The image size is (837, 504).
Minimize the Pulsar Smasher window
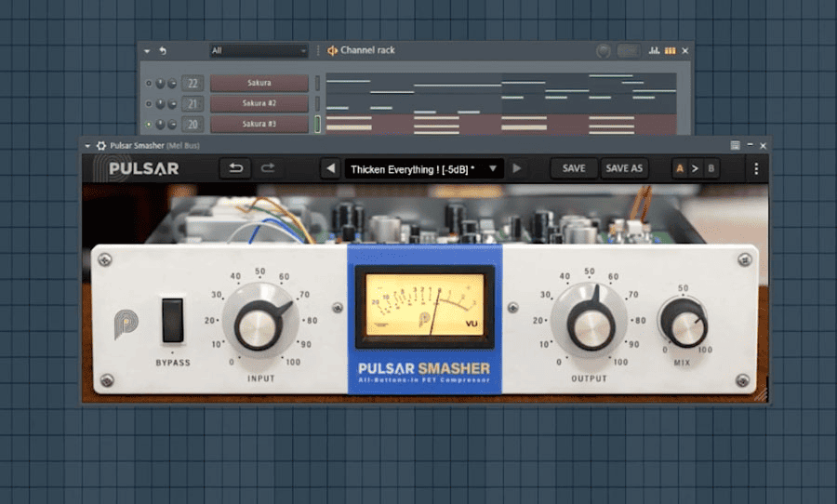pos(750,145)
